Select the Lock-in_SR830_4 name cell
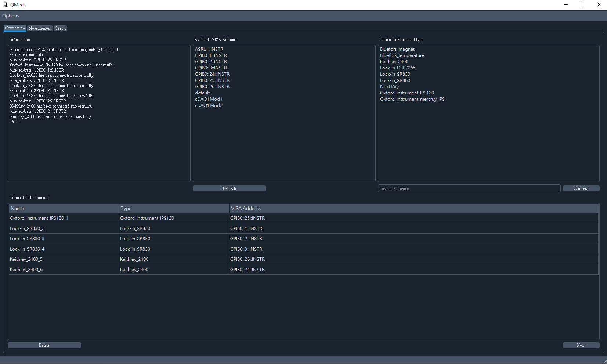607x364 pixels. pyautogui.click(x=64, y=249)
